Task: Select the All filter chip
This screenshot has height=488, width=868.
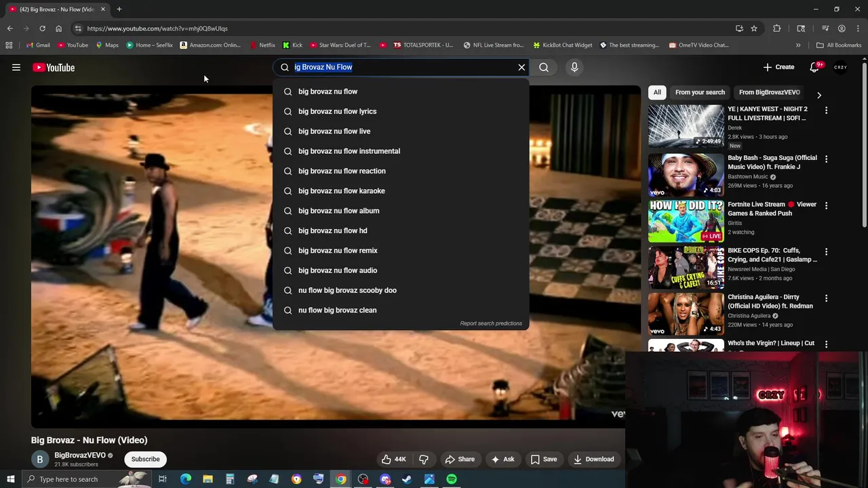Action: (x=657, y=92)
